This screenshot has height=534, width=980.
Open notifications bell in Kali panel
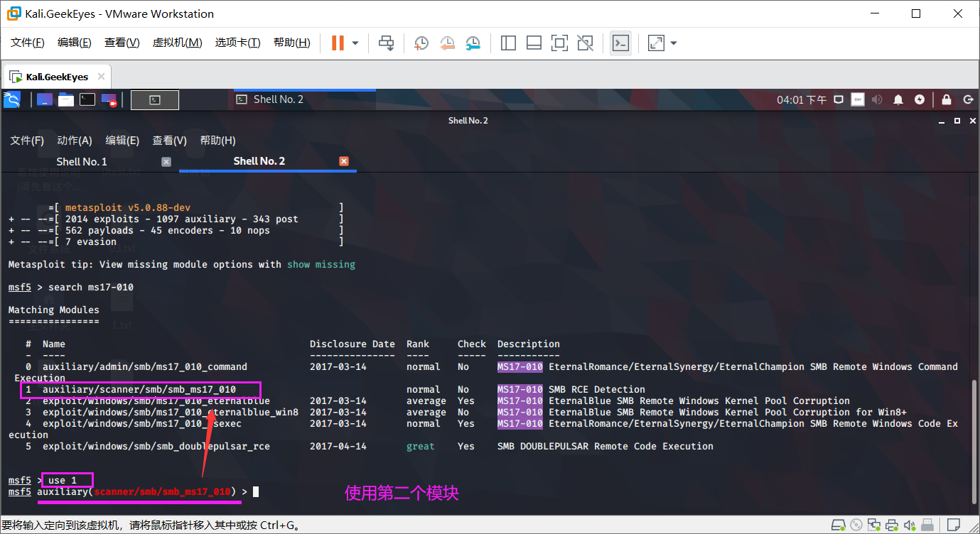[x=899, y=100]
